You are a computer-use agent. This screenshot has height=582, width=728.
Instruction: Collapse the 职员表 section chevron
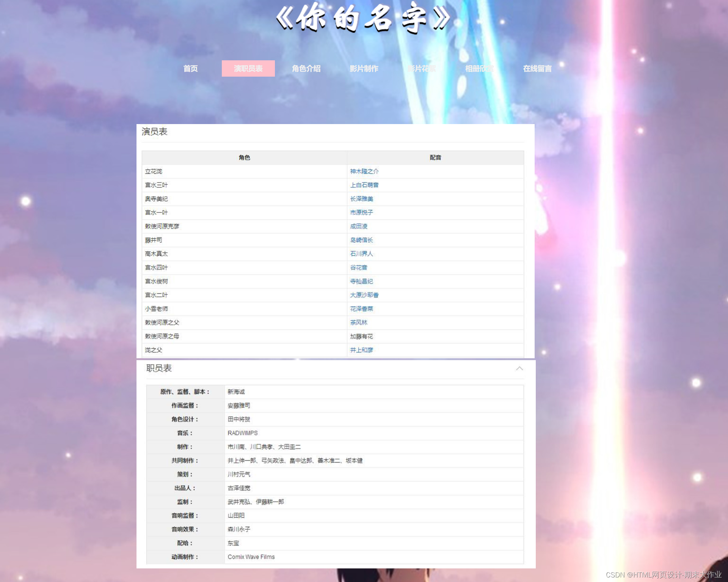tap(519, 368)
